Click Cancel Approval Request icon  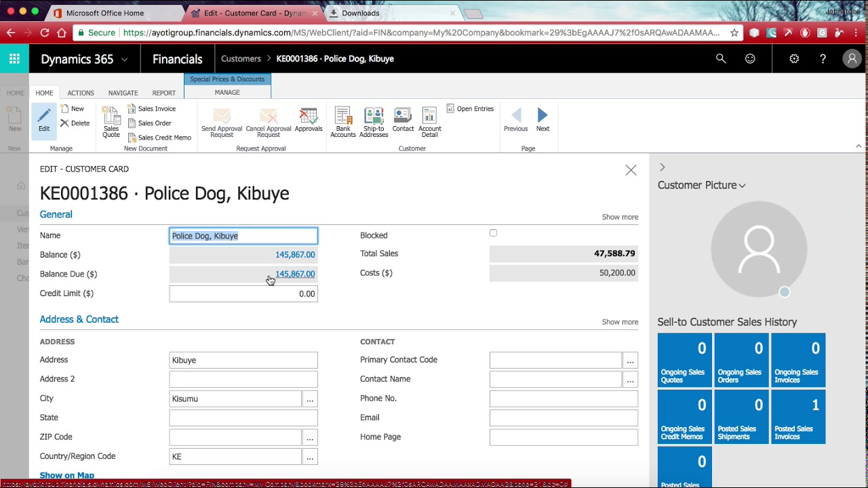[269, 122]
